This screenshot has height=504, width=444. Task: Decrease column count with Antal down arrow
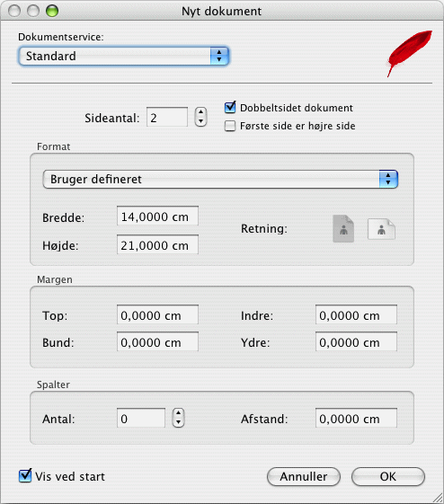(179, 422)
